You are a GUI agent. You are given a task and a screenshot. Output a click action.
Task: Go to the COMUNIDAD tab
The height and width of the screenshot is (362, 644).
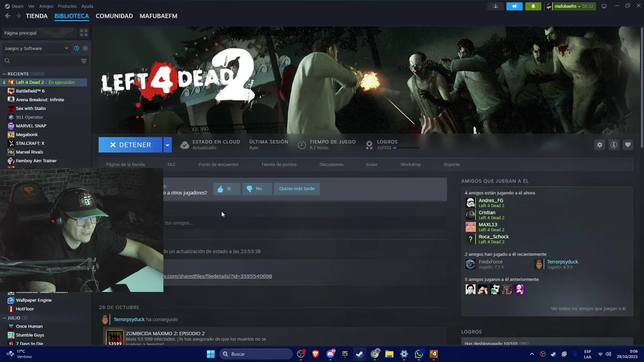tap(114, 16)
